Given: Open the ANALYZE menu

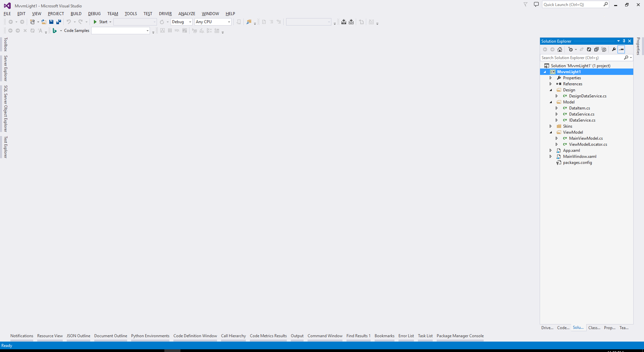Looking at the screenshot, I should 186,14.
